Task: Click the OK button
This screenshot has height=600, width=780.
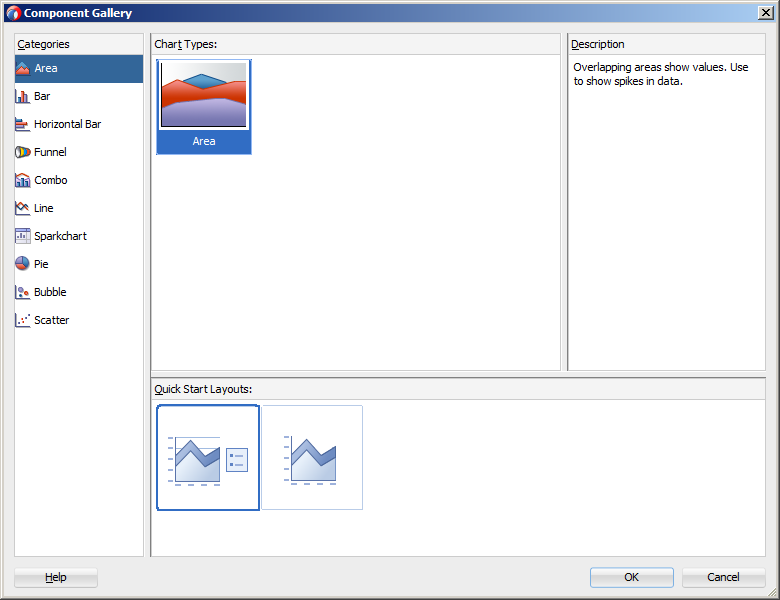Action: tap(632, 577)
